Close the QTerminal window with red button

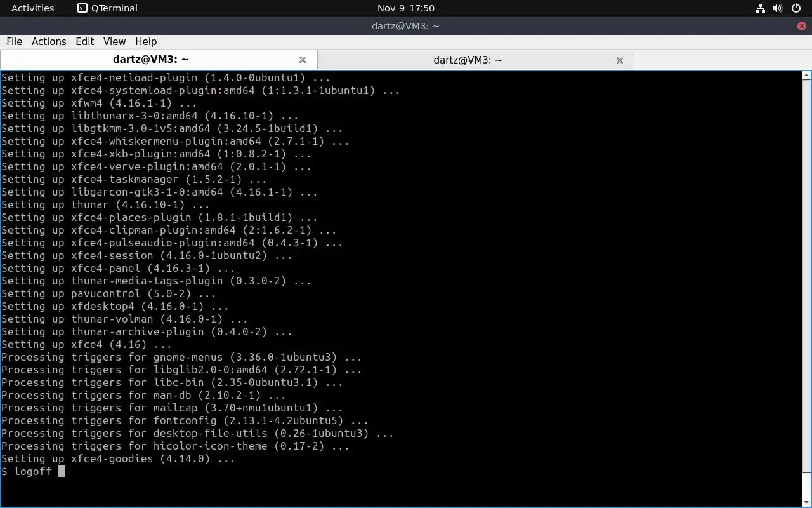(802, 26)
